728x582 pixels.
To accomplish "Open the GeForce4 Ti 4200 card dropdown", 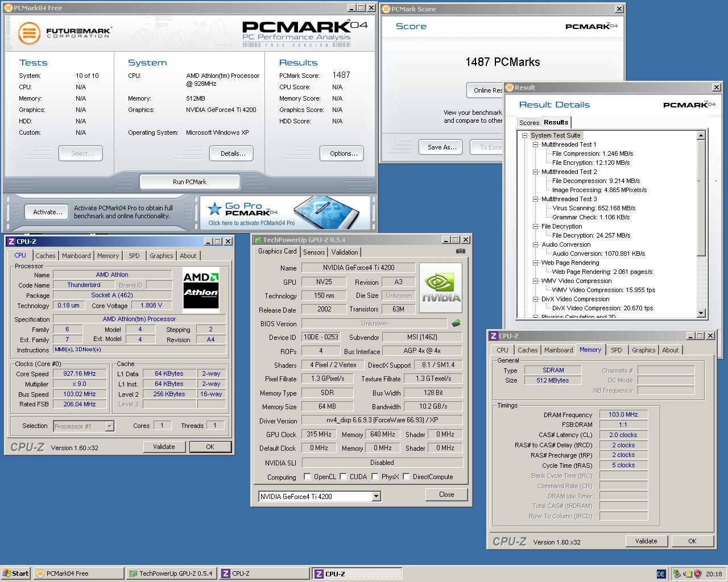I will pos(376,497).
